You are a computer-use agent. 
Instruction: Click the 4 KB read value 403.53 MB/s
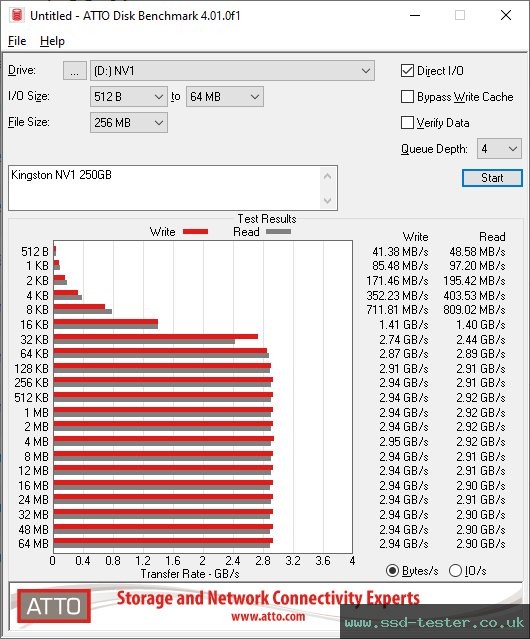(474, 295)
